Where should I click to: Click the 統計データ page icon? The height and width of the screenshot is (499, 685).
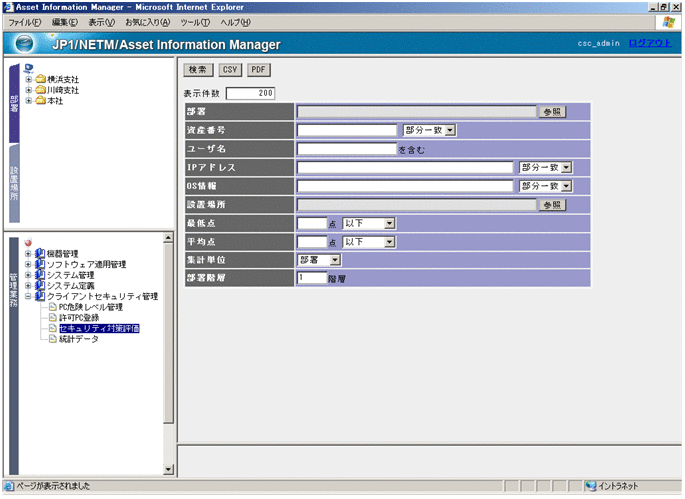[x=53, y=340]
